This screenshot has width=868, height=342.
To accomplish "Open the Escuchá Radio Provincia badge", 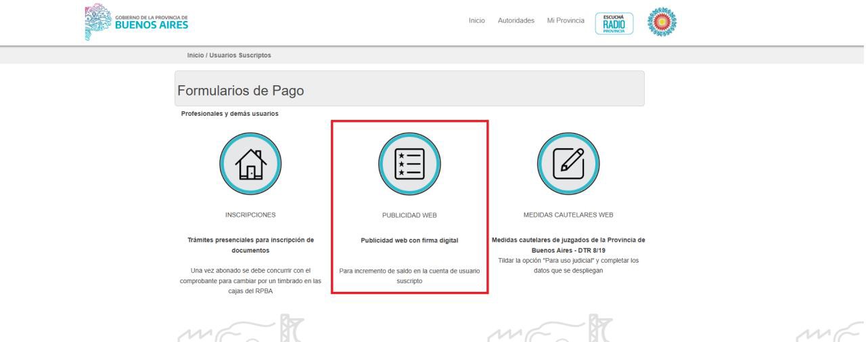I will click(x=614, y=22).
